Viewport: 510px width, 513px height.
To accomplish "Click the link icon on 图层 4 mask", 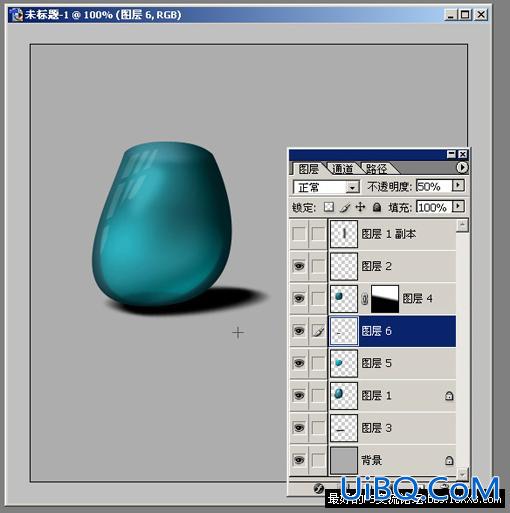I will click(x=364, y=298).
